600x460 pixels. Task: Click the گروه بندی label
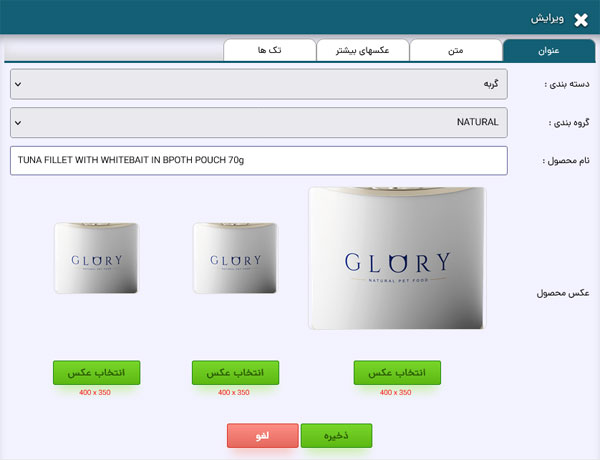[x=569, y=123]
